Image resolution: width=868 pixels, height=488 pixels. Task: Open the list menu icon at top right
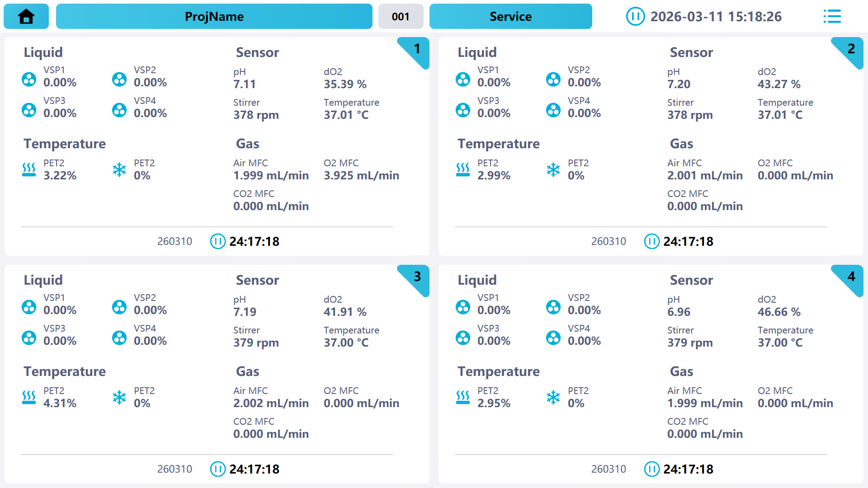click(x=832, y=17)
